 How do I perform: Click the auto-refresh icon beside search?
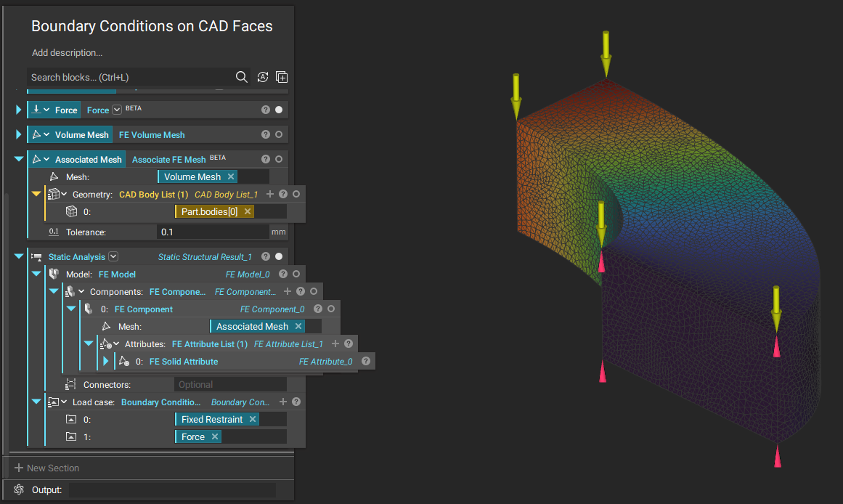pos(262,77)
